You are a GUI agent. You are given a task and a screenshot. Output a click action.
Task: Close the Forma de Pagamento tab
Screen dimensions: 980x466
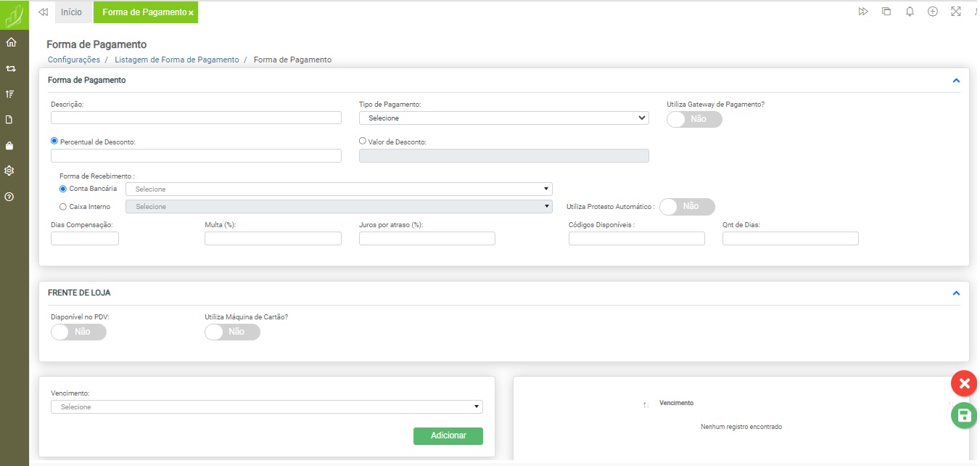click(x=191, y=13)
